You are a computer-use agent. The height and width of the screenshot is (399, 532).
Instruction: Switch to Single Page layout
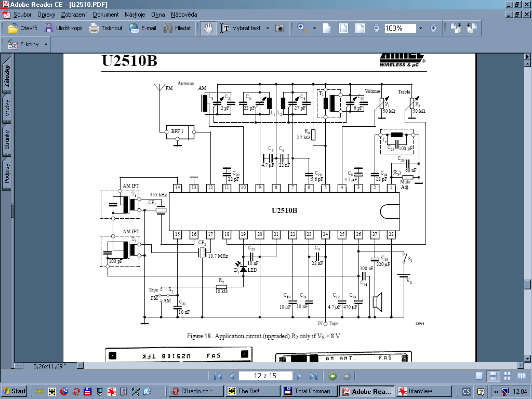[x=480, y=376]
